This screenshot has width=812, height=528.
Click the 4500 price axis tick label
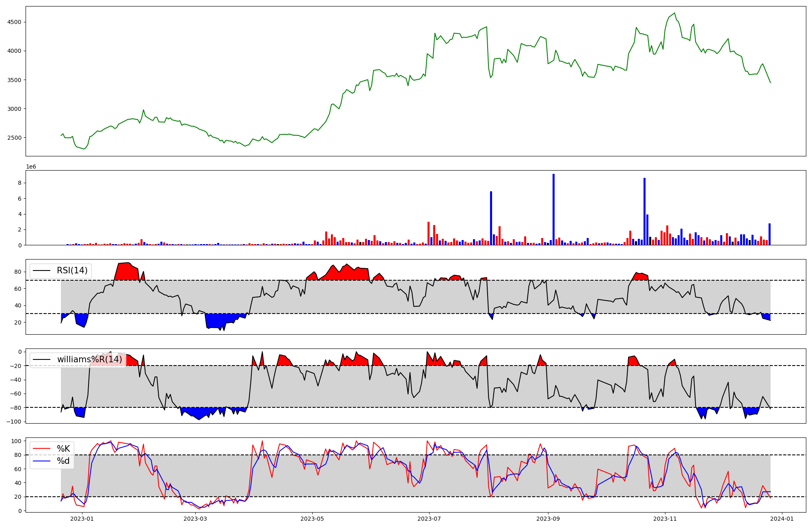[x=15, y=22]
